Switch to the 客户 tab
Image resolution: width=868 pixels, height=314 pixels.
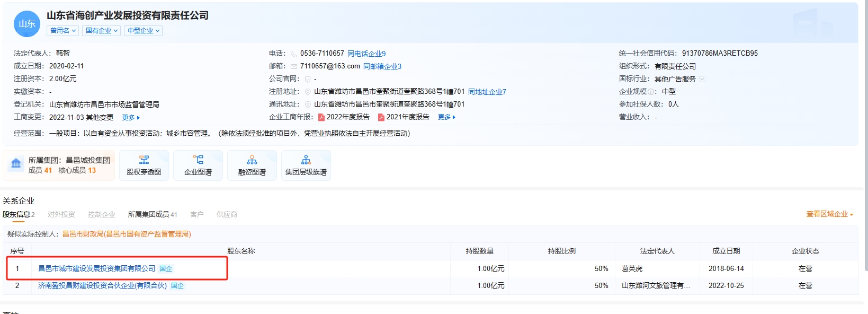[x=197, y=215]
